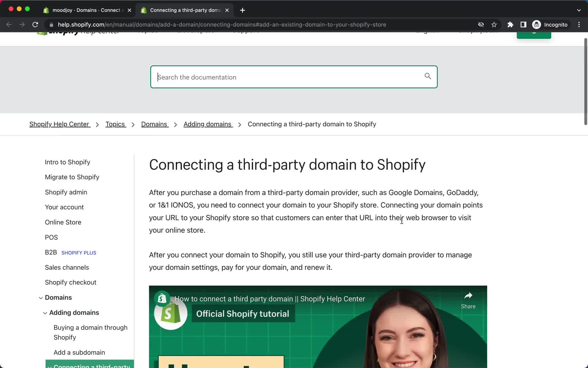Open the Shopify Help Center menu item
The height and width of the screenshot is (368, 588).
pyautogui.click(x=60, y=124)
